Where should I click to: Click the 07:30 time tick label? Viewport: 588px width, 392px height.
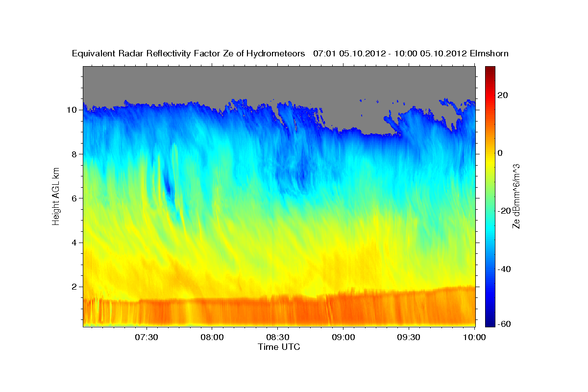[x=147, y=337]
